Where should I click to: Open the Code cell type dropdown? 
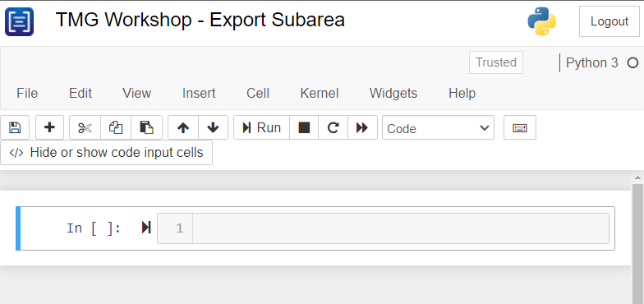(x=439, y=128)
